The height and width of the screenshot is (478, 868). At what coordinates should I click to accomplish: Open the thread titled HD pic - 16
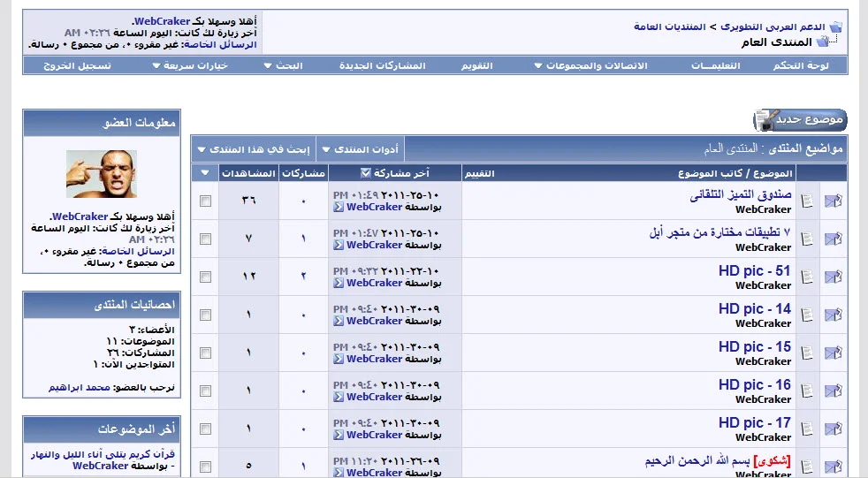click(x=754, y=385)
